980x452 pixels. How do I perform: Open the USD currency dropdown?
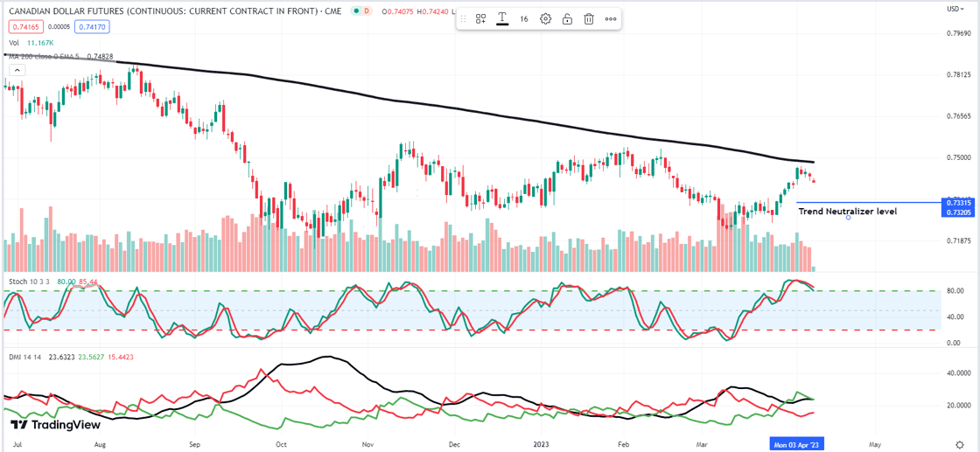pos(953,9)
